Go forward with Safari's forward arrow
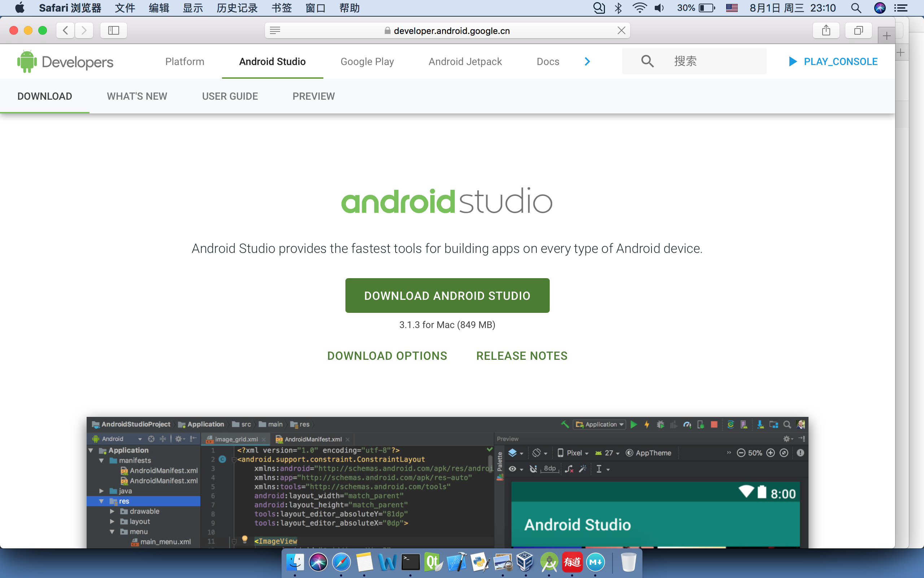924x578 pixels. [84, 30]
